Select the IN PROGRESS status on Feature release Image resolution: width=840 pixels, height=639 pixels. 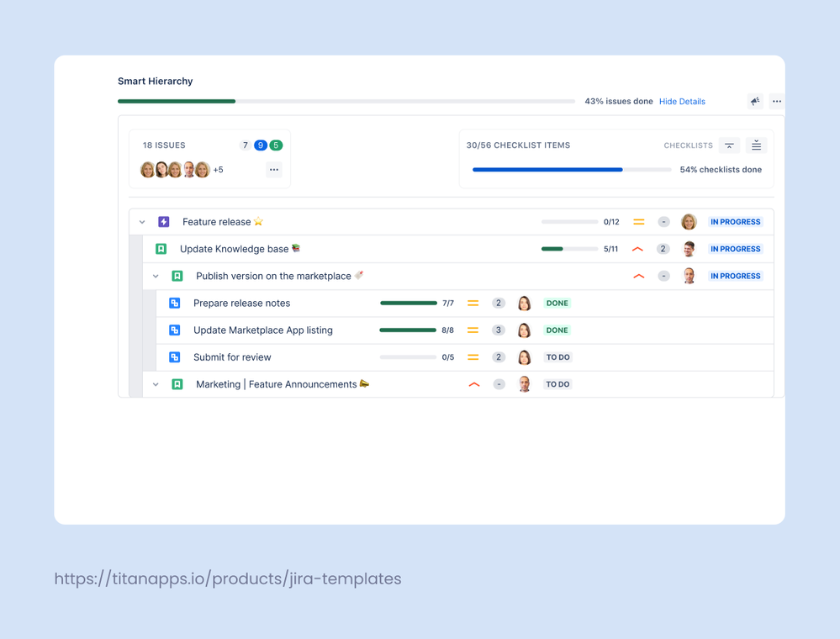735,221
